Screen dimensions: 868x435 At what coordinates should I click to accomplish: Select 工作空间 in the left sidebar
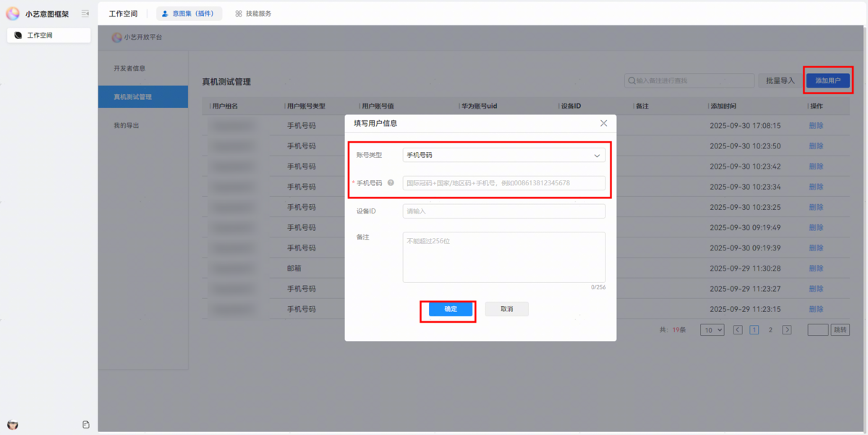pos(48,35)
